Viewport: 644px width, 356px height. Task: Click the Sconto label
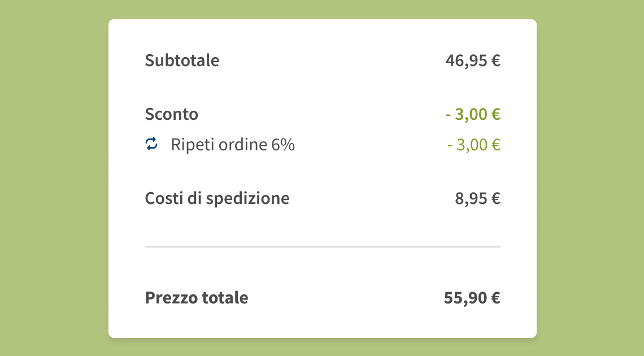171,114
